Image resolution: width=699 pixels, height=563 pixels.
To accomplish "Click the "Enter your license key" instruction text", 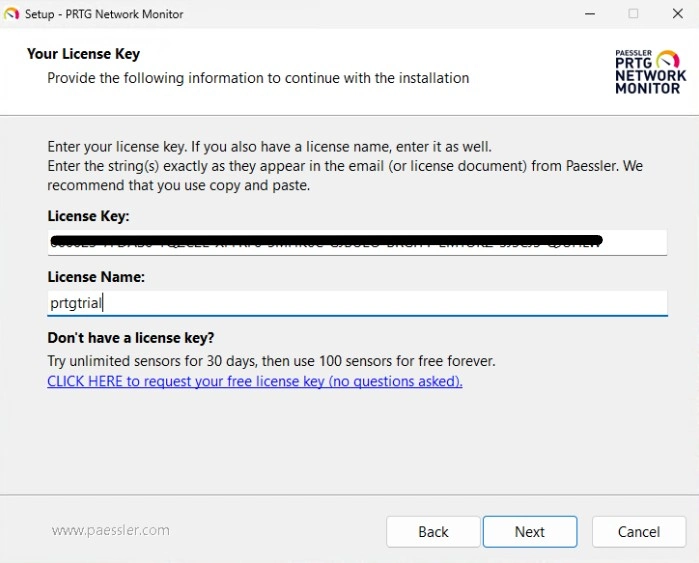I will click(269, 146).
